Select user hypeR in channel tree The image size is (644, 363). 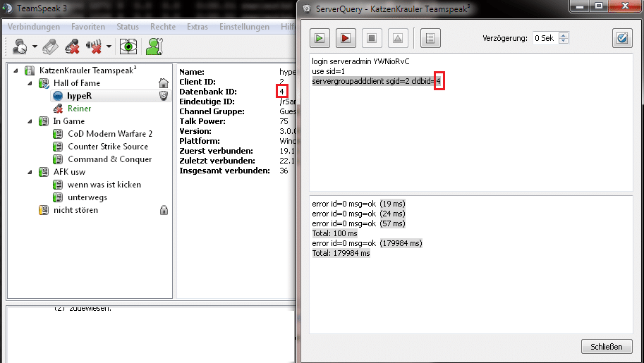pyautogui.click(x=79, y=96)
